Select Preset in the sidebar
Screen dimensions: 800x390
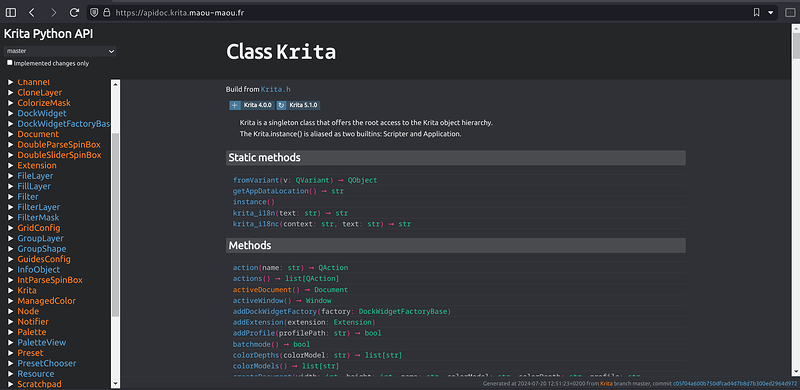click(30, 353)
